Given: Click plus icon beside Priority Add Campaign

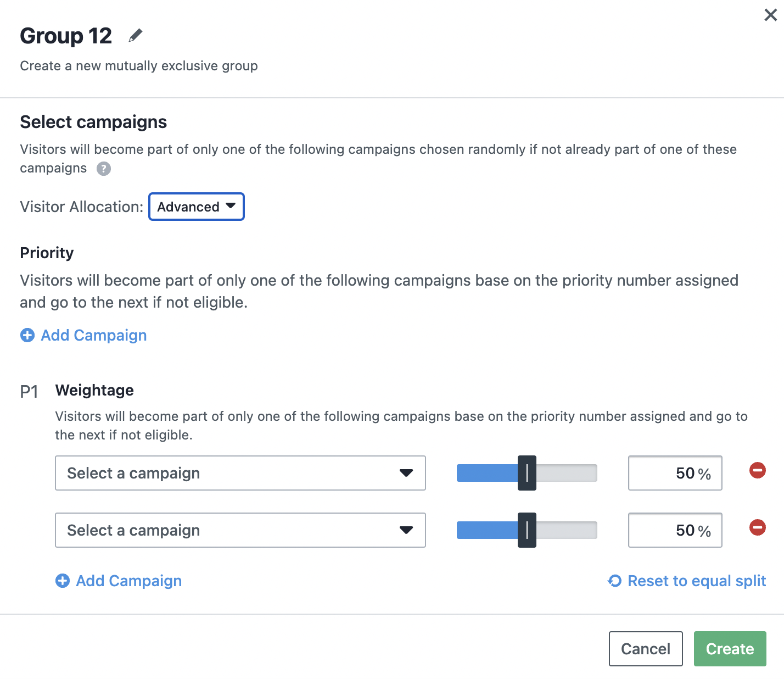Looking at the screenshot, I should point(27,335).
